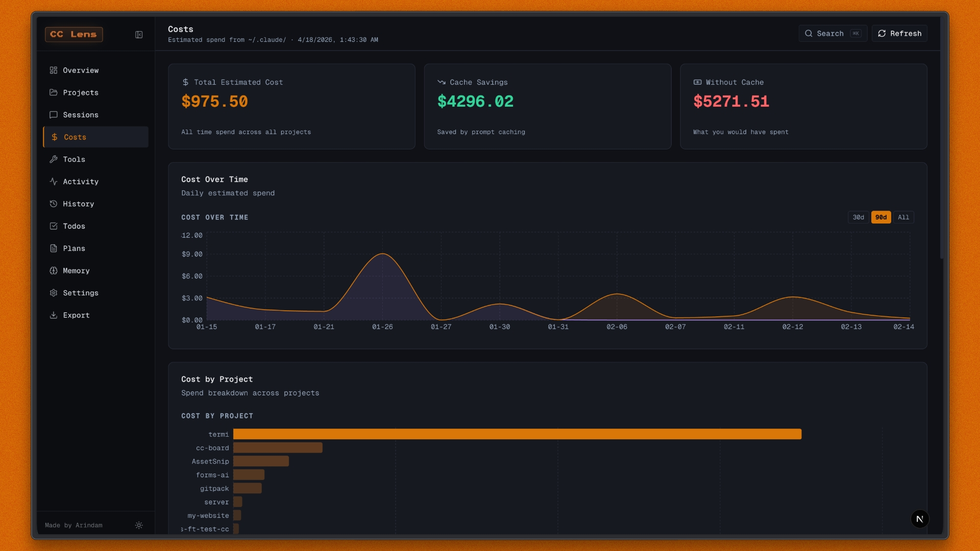Open the Plans menu item
Screen dimensions: 980x551
[74, 248]
